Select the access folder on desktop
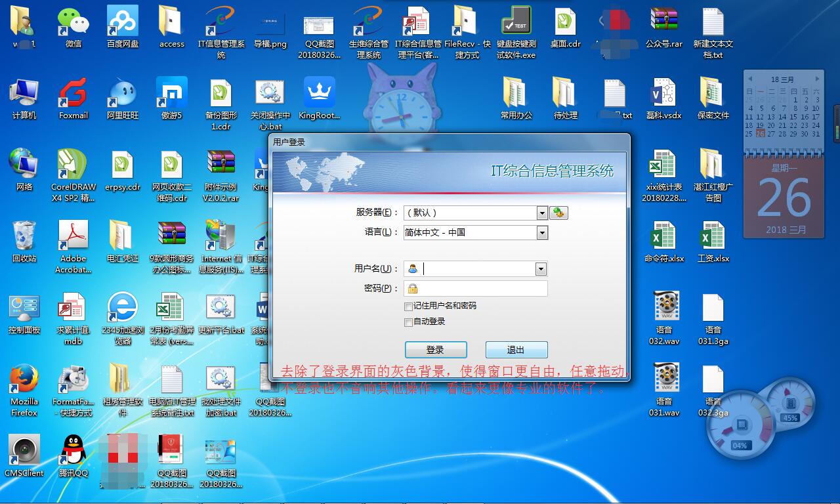 coord(171,28)
